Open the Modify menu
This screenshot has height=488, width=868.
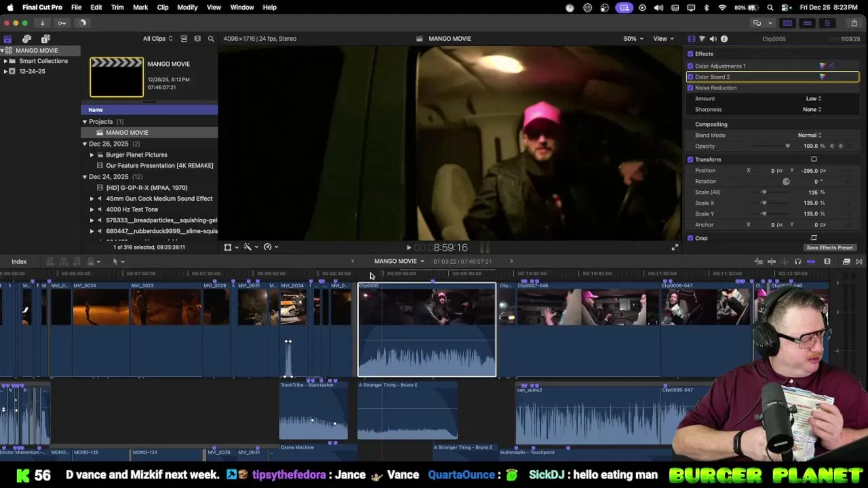[187, 7]
